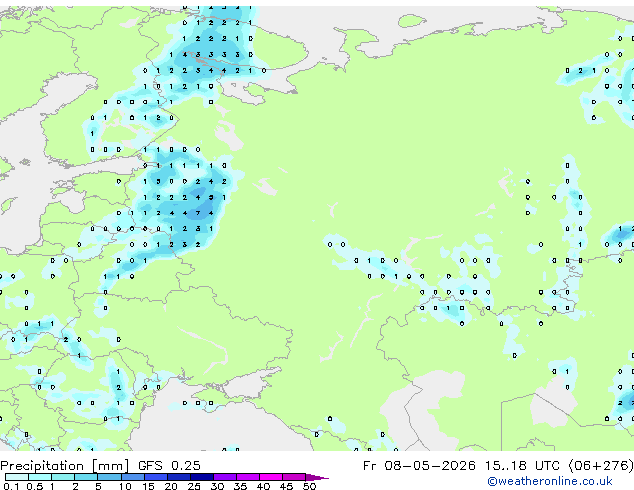The height and width of the screenshot is (490, 634).
Task: Select the 5–10 mm legend color swatch
Action: pos(109,477)
